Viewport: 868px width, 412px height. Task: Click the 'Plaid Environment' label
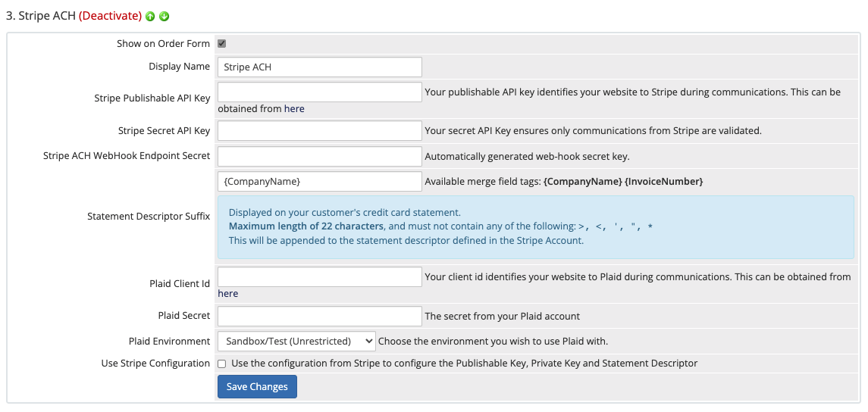coord(169,342)
